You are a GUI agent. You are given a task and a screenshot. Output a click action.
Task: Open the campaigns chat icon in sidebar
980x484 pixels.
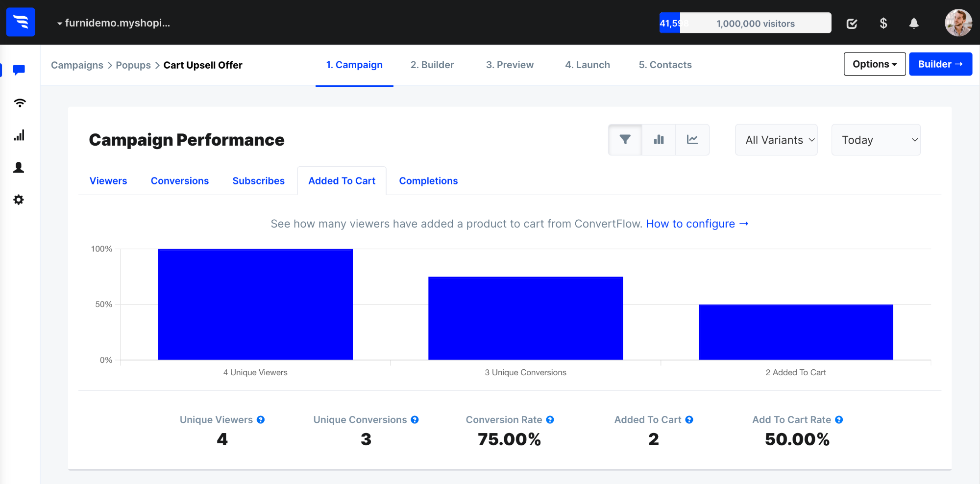point(19,69)
